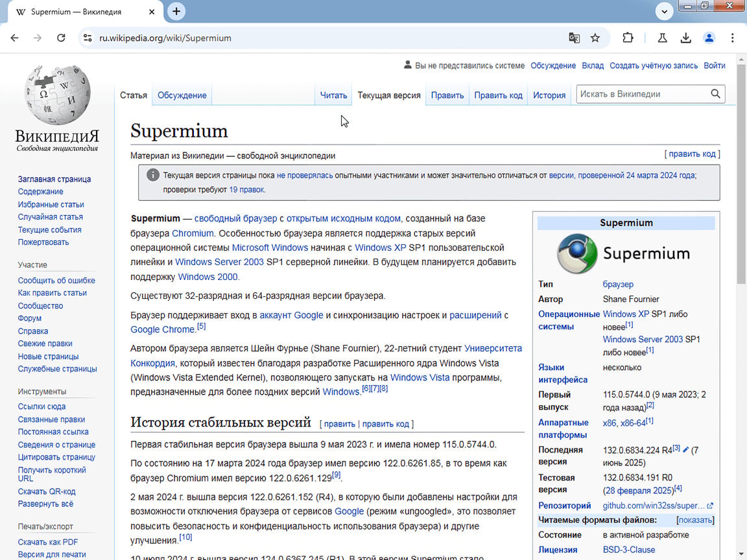Open Цитировать страницу link
Image resolution: width=747 pixels, height=560 pixels.
pos(56,457)
